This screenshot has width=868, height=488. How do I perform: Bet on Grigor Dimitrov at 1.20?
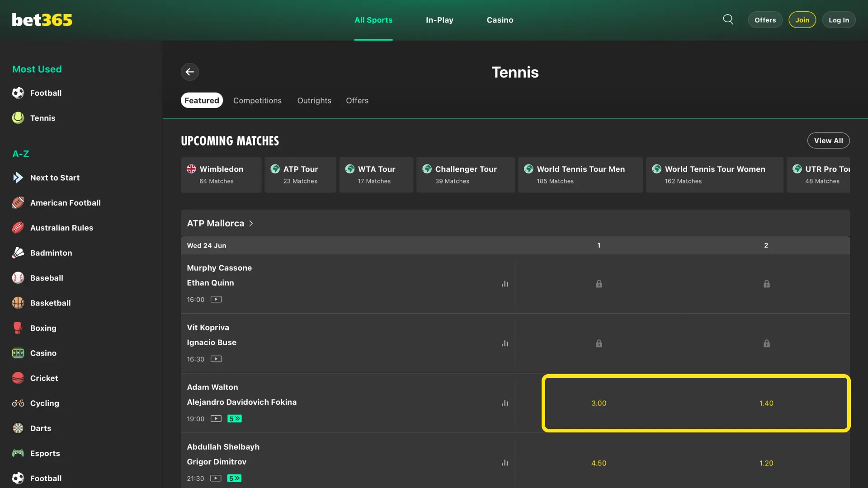[766, 463]
